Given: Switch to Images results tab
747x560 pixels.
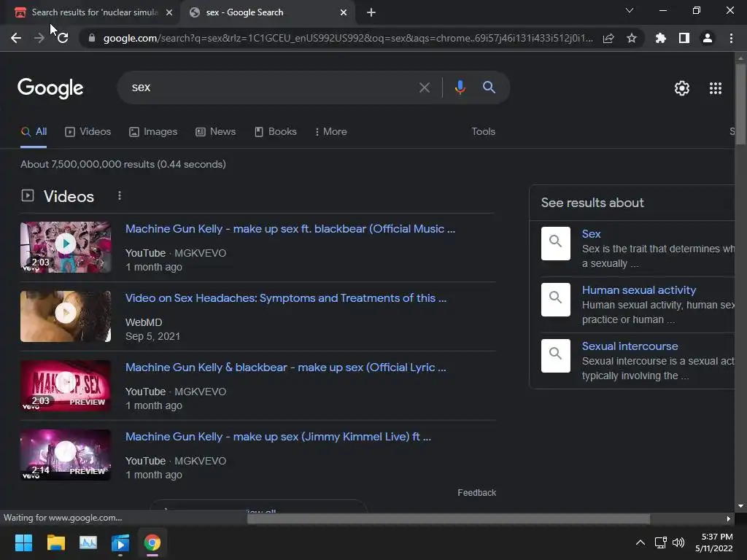Looking at the screenshot, I should (x=153, y=132).
